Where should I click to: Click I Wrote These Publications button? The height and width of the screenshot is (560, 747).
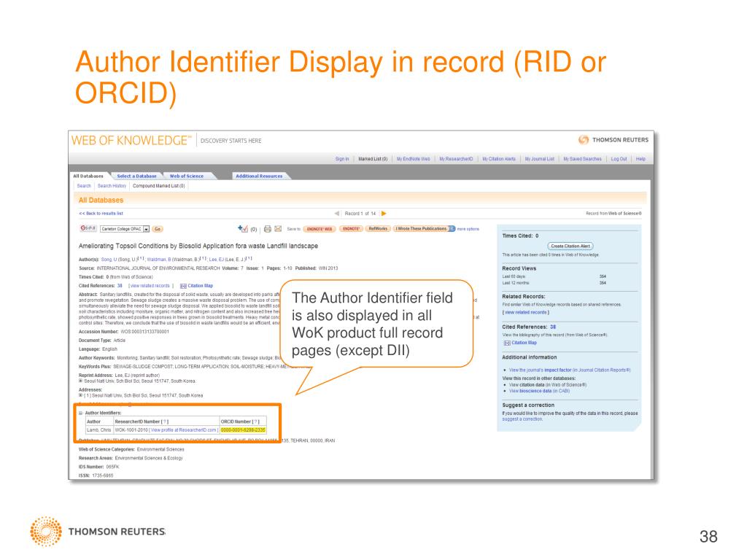point(421,229)
